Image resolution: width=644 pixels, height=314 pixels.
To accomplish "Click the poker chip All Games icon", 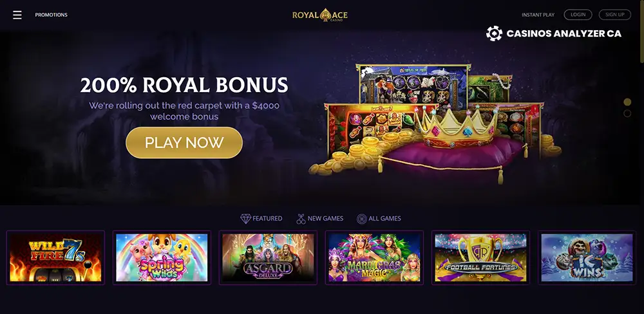I will [x=361, y=219].
